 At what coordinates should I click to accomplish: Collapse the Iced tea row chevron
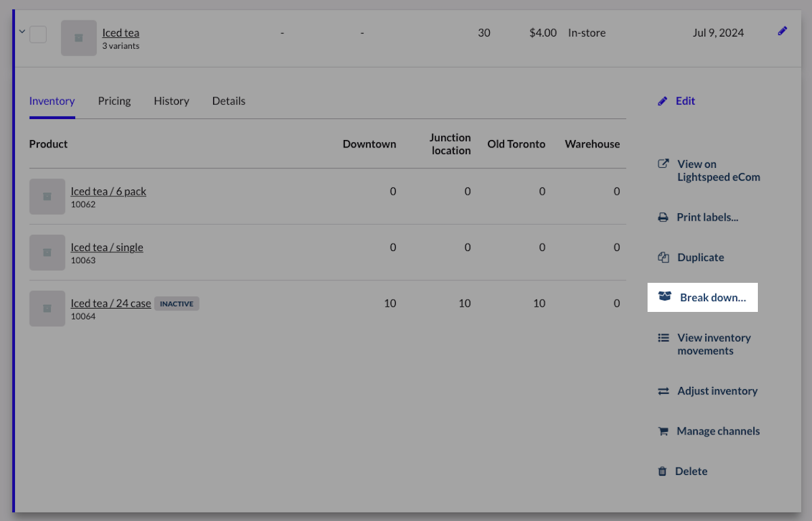(22, 31)
